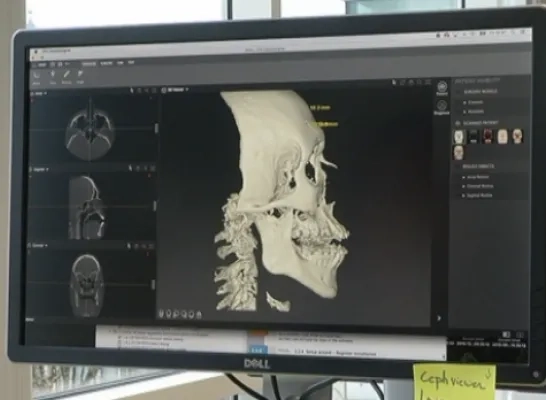Click the slice slider handle on the axial view

point(156,128)
